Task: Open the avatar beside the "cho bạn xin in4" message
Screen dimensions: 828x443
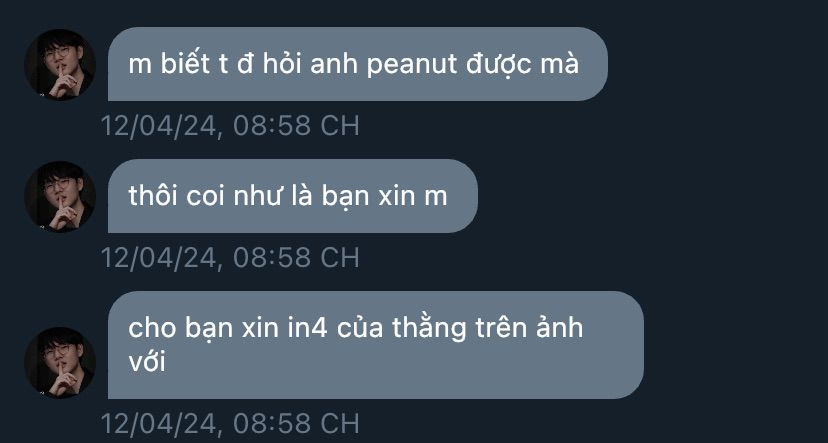Action: (x=60, y=362)
